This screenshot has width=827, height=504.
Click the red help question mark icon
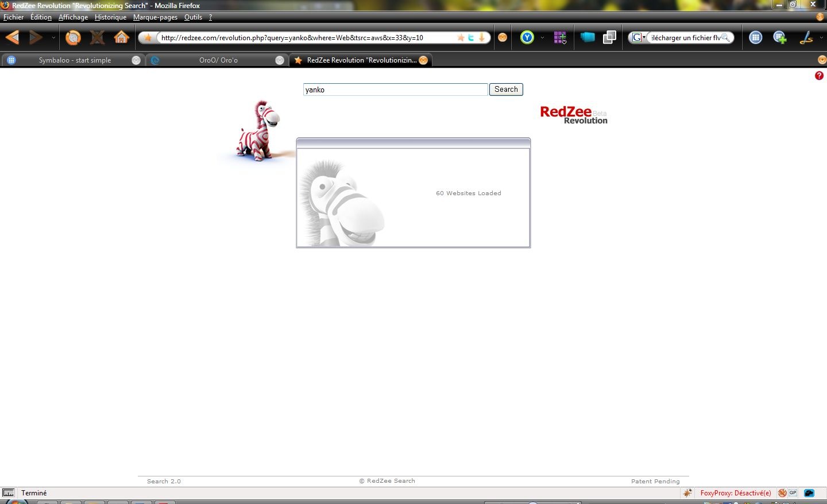click(819, 76)
